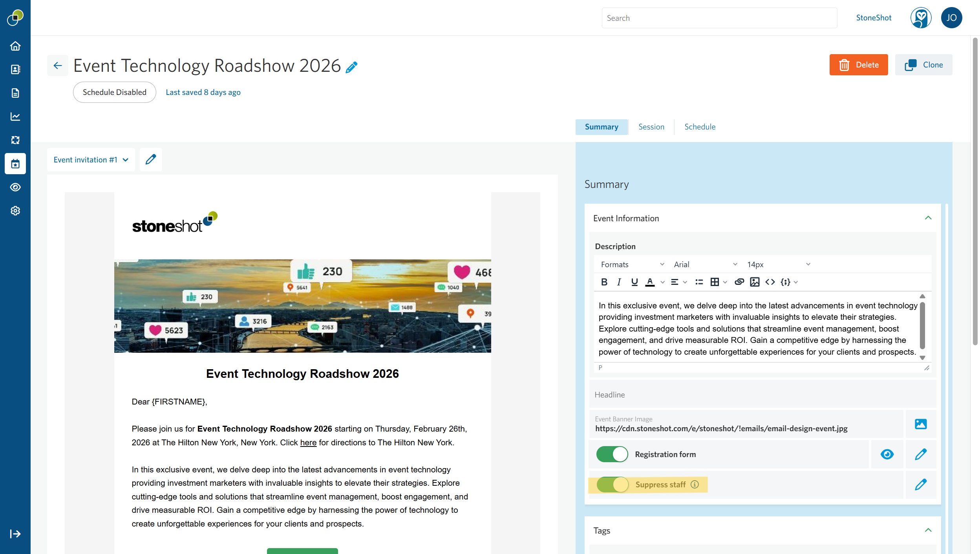The image size is (980, 554).
Task: Open the Arial font dropdown
Action: [x=706, y=264]
